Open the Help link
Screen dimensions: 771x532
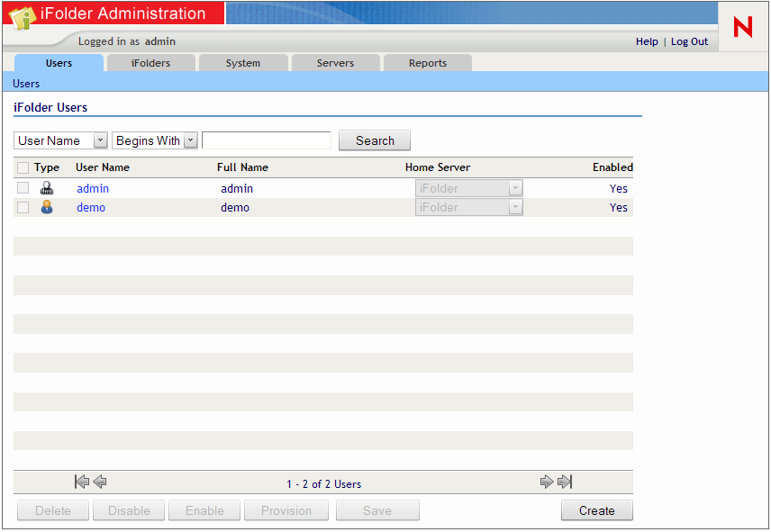pos(647,41)
